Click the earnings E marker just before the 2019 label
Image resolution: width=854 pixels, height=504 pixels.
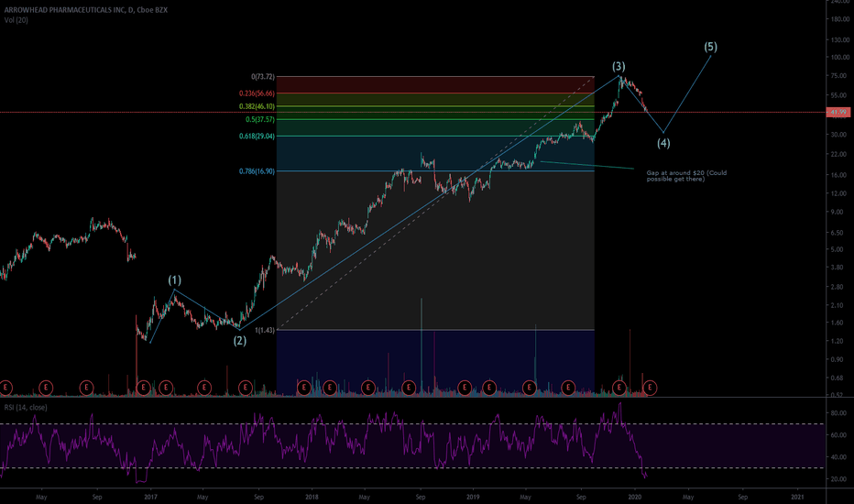pyautogui.click(x=465, y=388)
